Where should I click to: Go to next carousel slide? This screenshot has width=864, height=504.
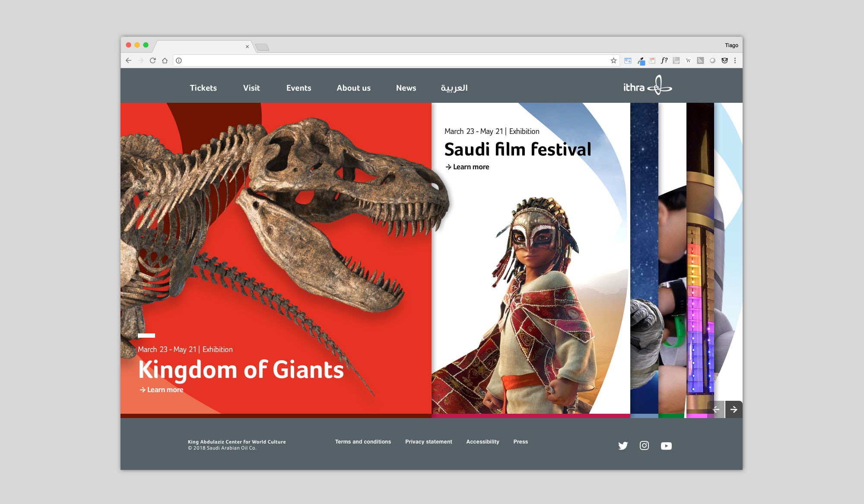[x=734, y=409]
